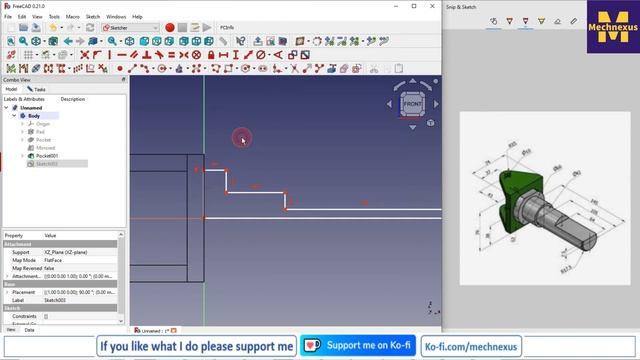The width and height of the screenshot is (640, 360).
Task: Select the Eraser in Snip & Sketch
Action: tap(558, 21)
